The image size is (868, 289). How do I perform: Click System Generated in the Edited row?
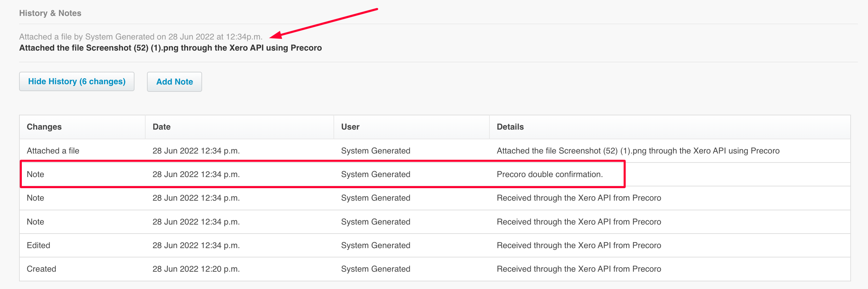[x=375, y=245]
